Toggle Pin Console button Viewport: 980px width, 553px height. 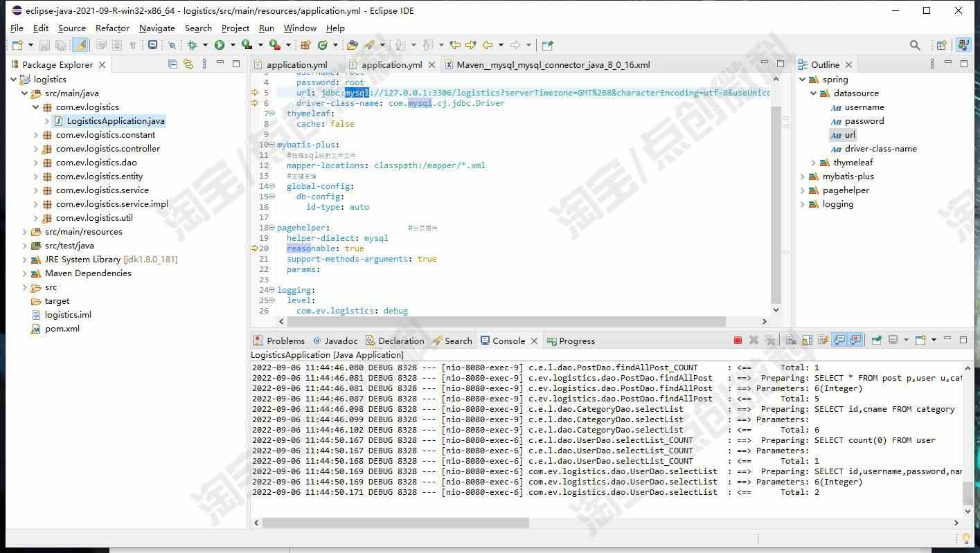point(876,341)
